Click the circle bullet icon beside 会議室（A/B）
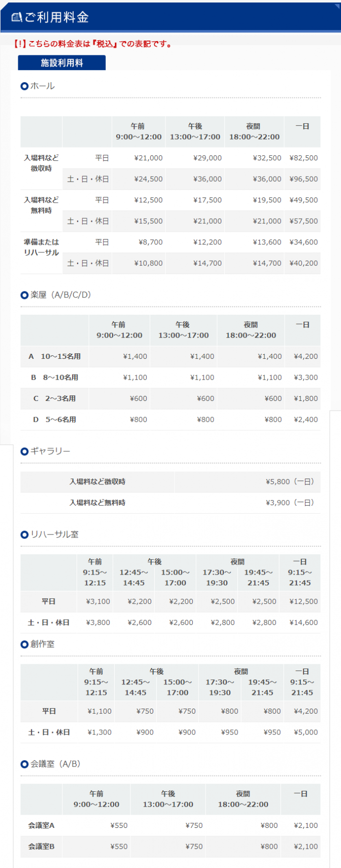 [24, 764]
